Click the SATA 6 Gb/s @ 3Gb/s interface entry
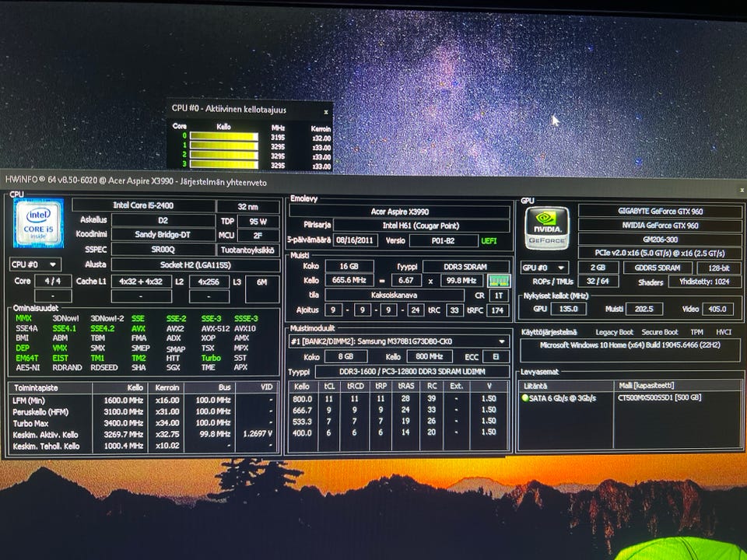The height and width of the screenshot is (560, 747). [562, 397]
